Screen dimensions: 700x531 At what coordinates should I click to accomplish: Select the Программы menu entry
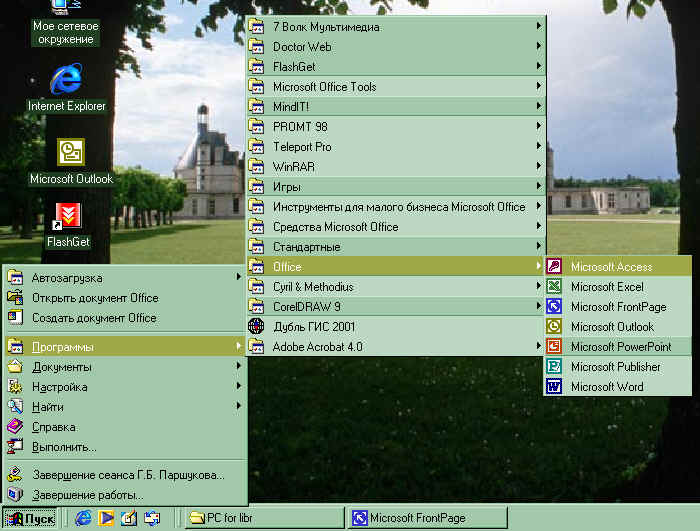click(x=125, y=347)
